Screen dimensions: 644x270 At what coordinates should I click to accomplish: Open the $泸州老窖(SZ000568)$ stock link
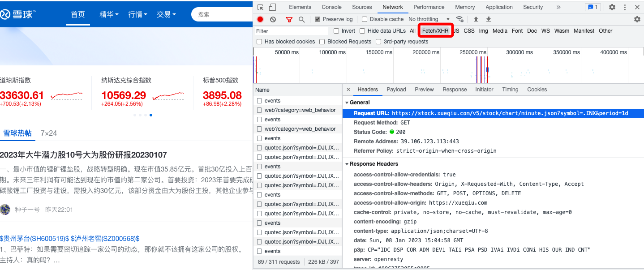click(x=105, y=239)
